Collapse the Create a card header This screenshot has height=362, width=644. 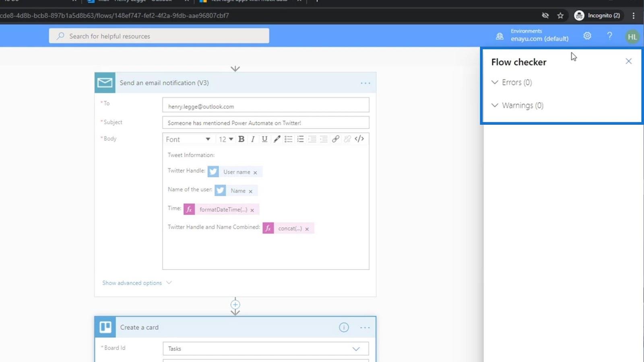(235, 327)
